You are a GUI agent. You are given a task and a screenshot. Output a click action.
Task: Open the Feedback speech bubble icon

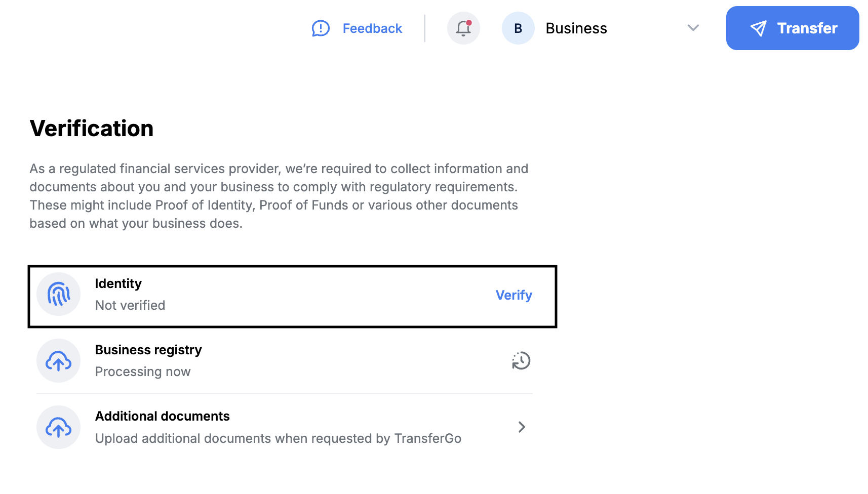coord(321,28)
